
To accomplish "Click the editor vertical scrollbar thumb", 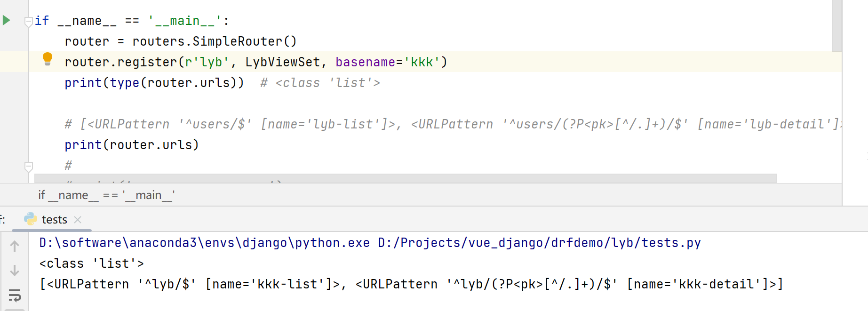I will pyautogui.click(x=836, y=26).
